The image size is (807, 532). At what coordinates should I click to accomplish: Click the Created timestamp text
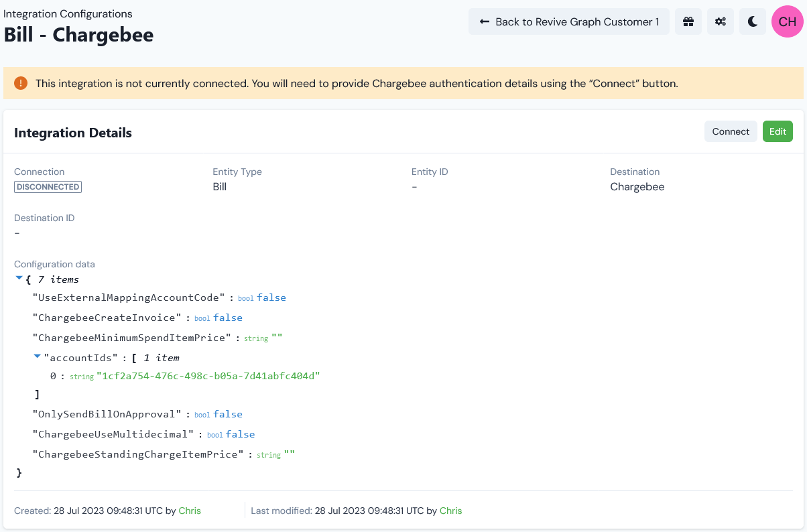(109, 511)
